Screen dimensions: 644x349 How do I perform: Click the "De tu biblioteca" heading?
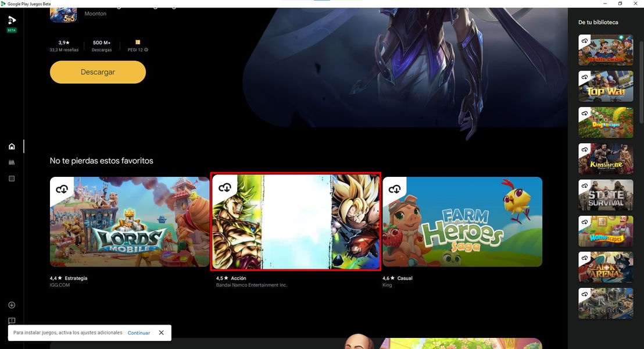598,22
